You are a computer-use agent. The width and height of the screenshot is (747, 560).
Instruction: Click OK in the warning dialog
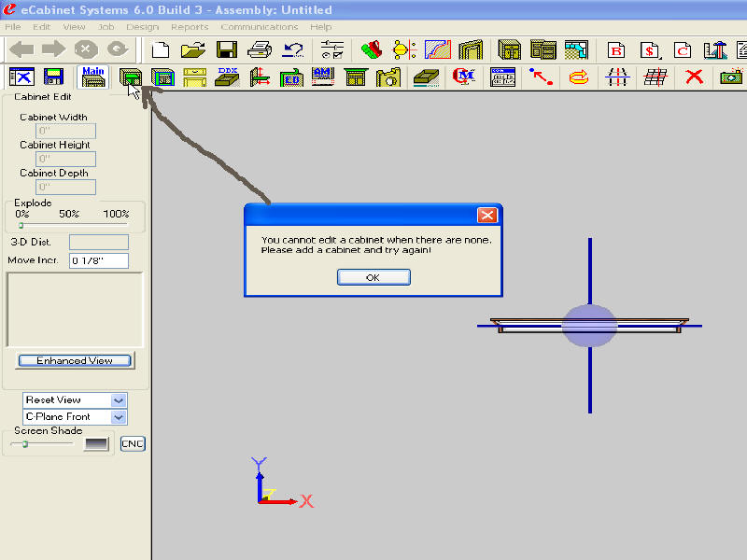pyautogui.click(x=373, y=277)
